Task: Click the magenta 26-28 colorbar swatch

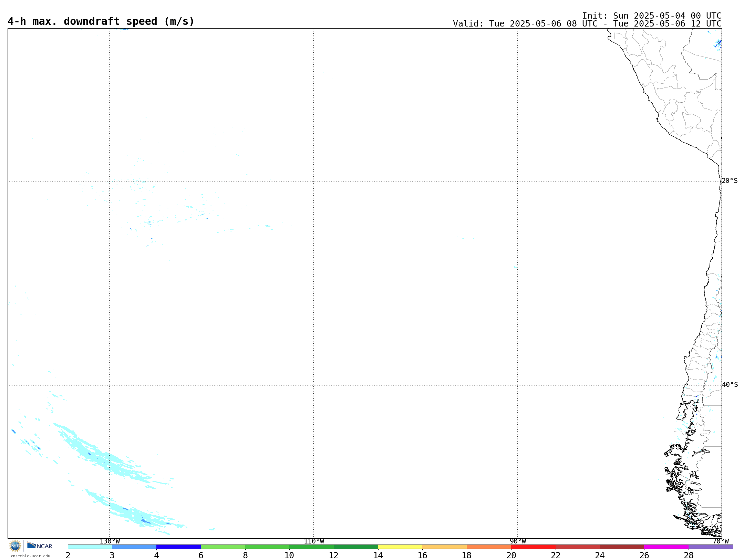Action: point(666,547)
